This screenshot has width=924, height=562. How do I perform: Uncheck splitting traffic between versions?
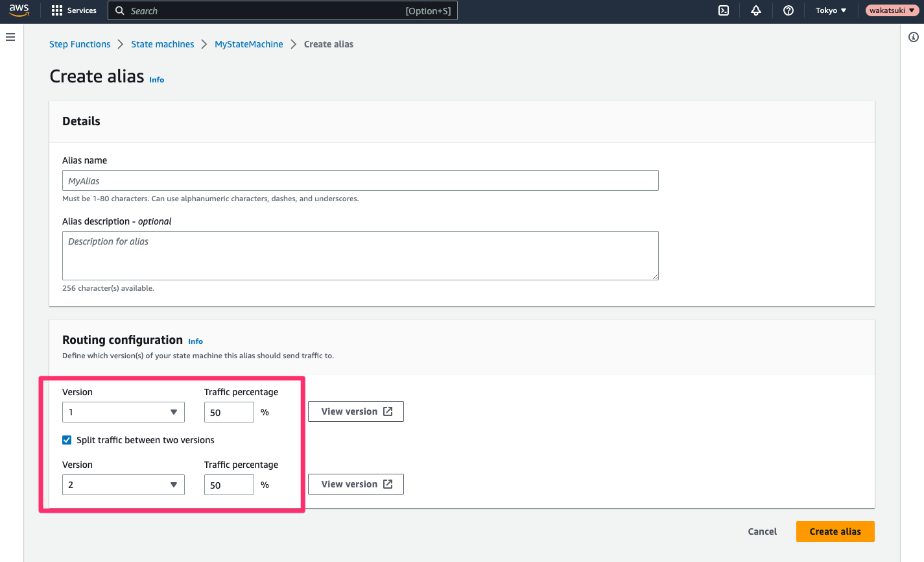point(67,439)
